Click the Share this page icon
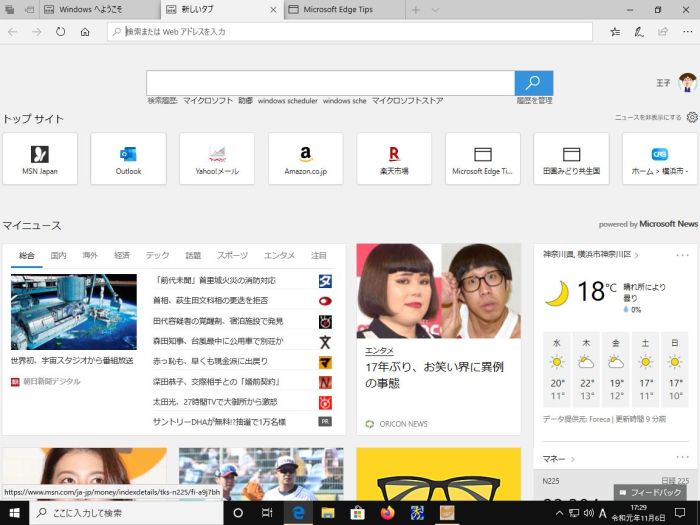This screenshot has width=700, height=525. coord(661,32)
